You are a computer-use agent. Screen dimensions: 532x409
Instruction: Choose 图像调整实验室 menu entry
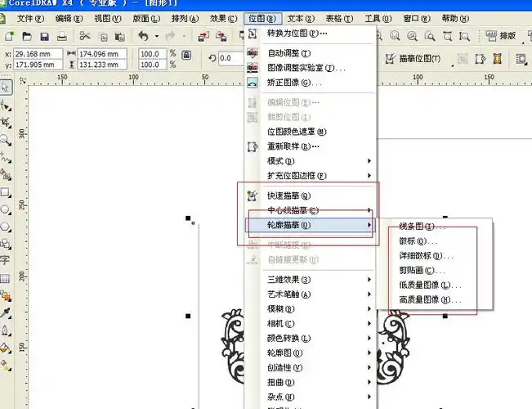(310, 68)
